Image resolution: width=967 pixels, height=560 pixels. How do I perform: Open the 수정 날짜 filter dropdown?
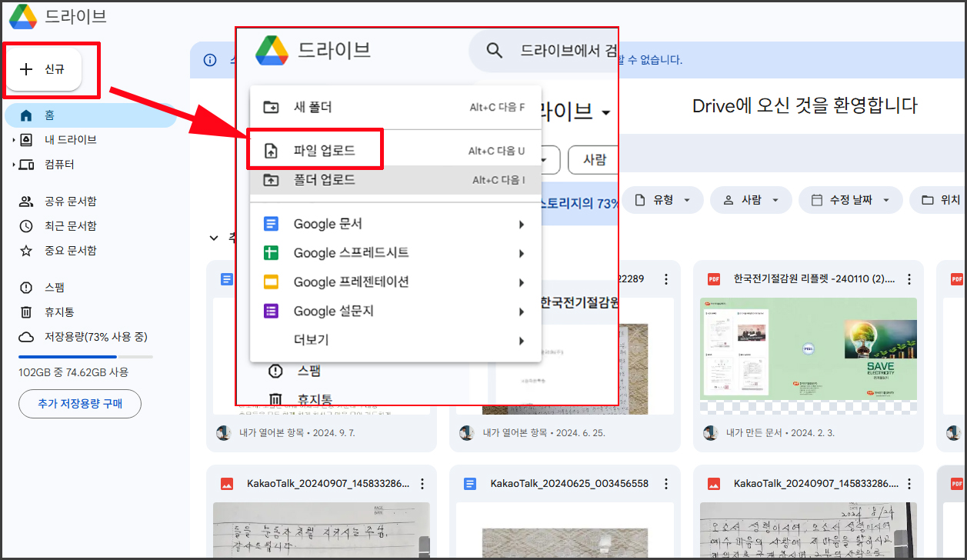coord(849,200)
